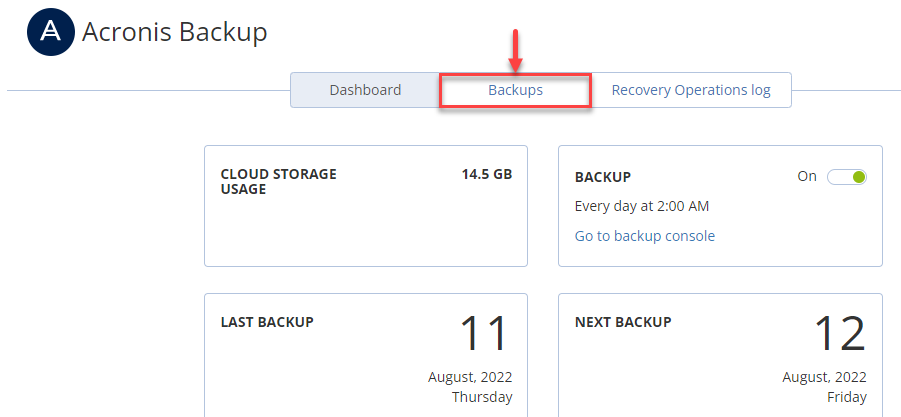
Task: Follow the Go to backup console link
Action: click(644, 236)
